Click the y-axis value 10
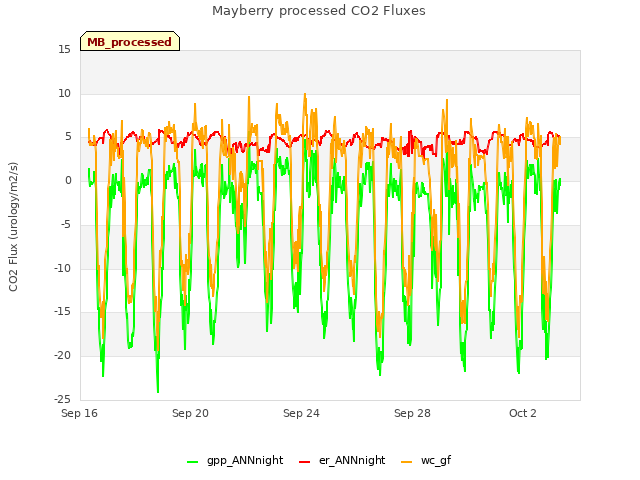 pos(64,93)
